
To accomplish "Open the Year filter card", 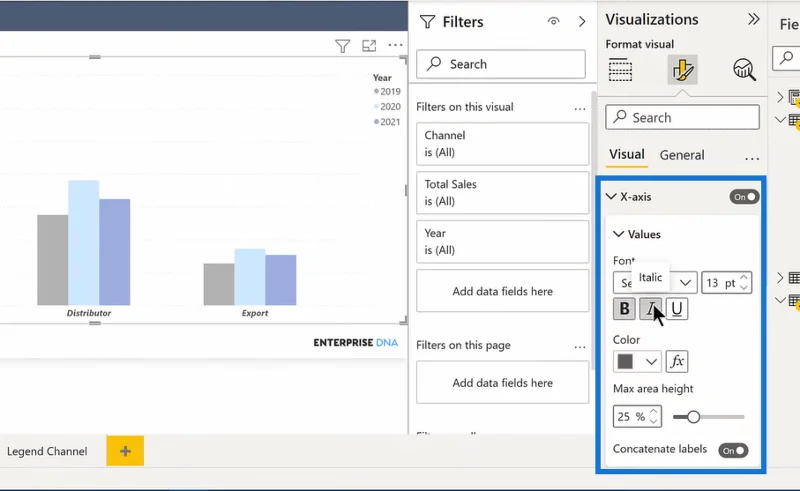I will tap(503, 242).
